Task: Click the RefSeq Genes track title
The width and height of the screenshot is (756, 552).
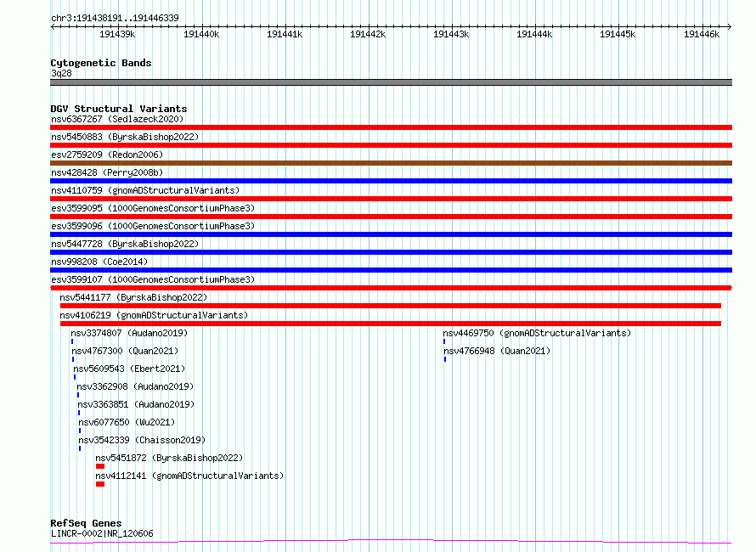Action: click(x=86, y=523)
